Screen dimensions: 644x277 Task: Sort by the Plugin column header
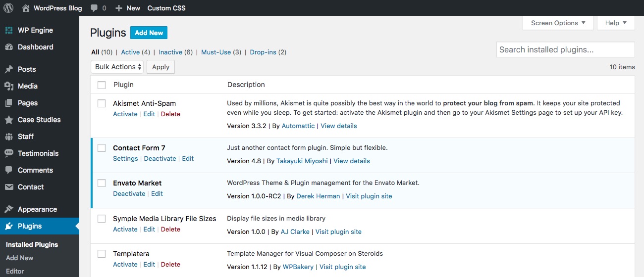coord(123,85)
